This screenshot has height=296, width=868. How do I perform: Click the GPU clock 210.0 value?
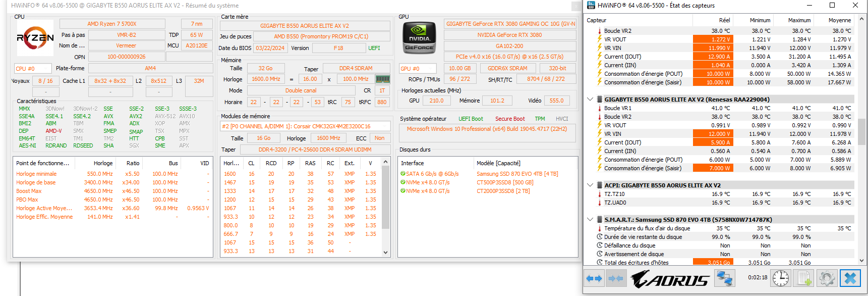coord(437,101)
